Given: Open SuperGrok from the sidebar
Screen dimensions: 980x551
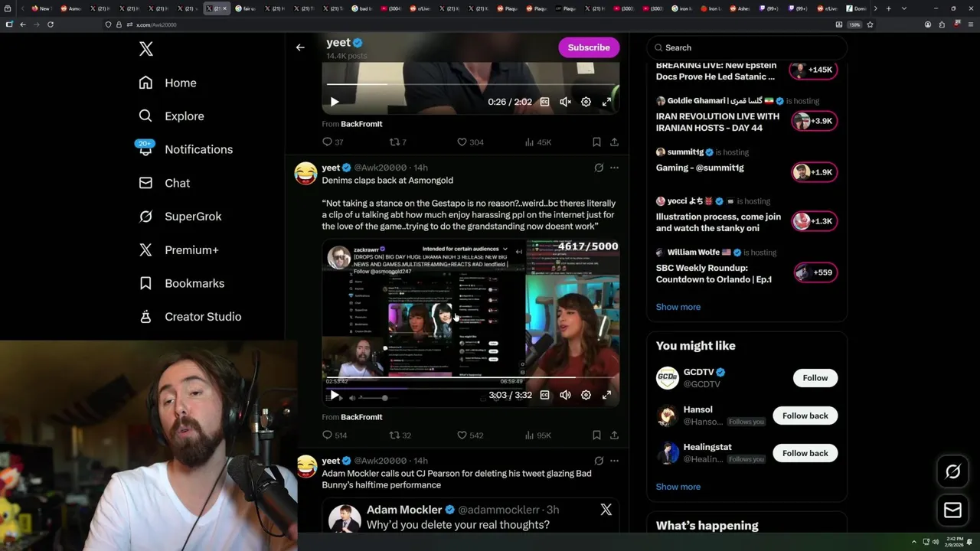Looking at the screenshot, I should (180, 217).
